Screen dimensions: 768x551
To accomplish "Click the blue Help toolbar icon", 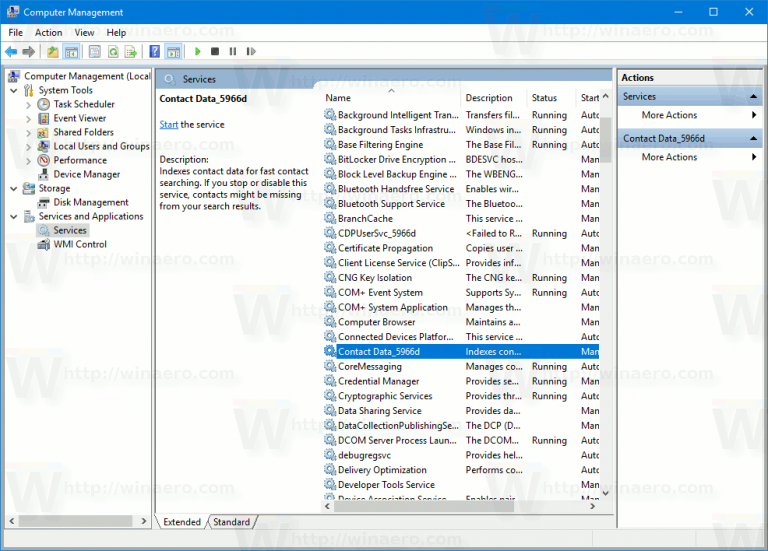I will pos(155,51).
